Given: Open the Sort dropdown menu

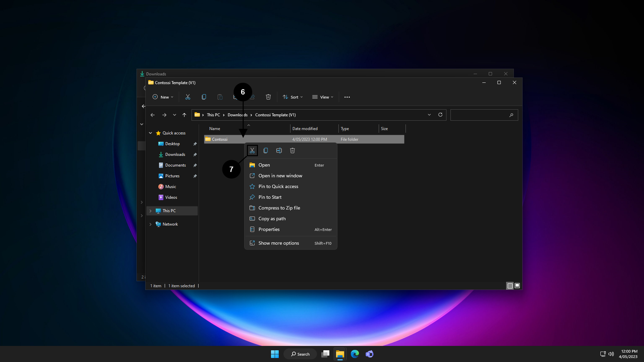Looking at the screenshot, I should coord(293,97).
